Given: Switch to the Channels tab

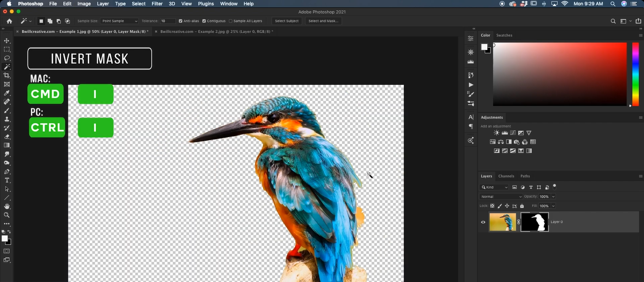Looking at the screenshot, I should (x=506, y=176).
